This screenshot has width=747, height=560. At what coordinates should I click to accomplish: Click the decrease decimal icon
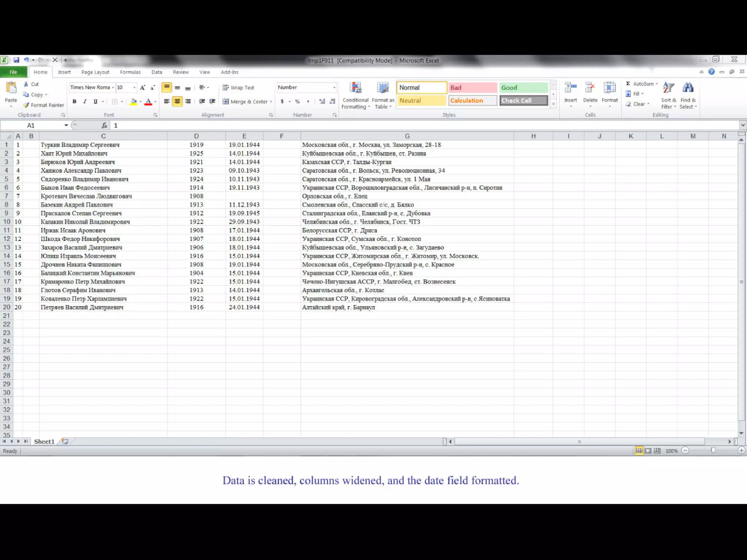click(x=332, y=101)
